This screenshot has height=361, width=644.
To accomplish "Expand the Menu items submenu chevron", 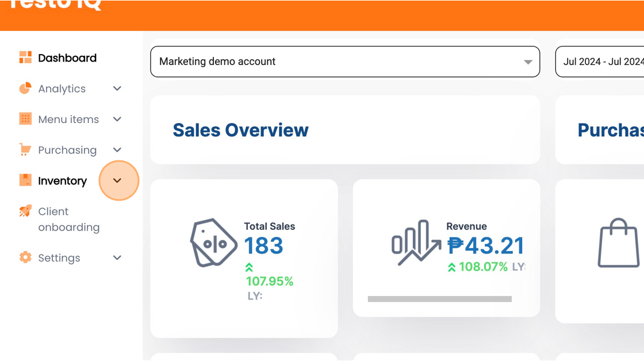I will pos(117,119).
